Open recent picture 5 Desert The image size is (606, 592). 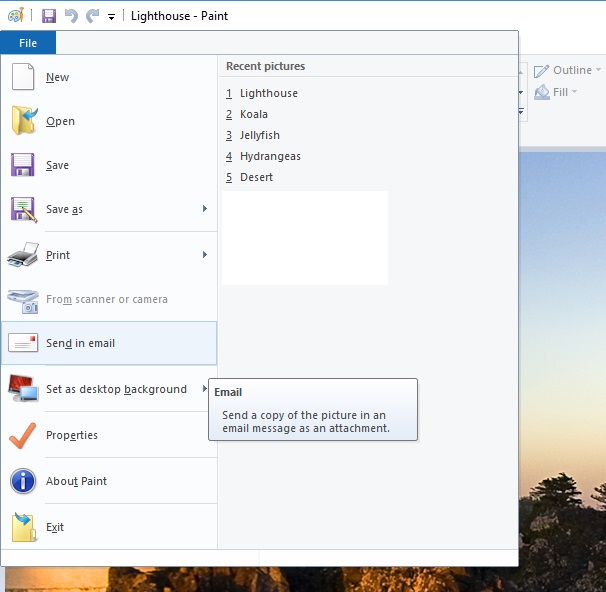pyautogui.click(x=249, y=177)
